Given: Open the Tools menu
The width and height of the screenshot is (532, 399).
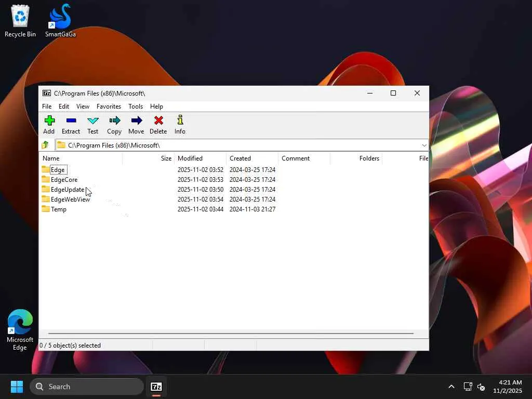Looking at the screenshot, I should click(x=136, y=107).
